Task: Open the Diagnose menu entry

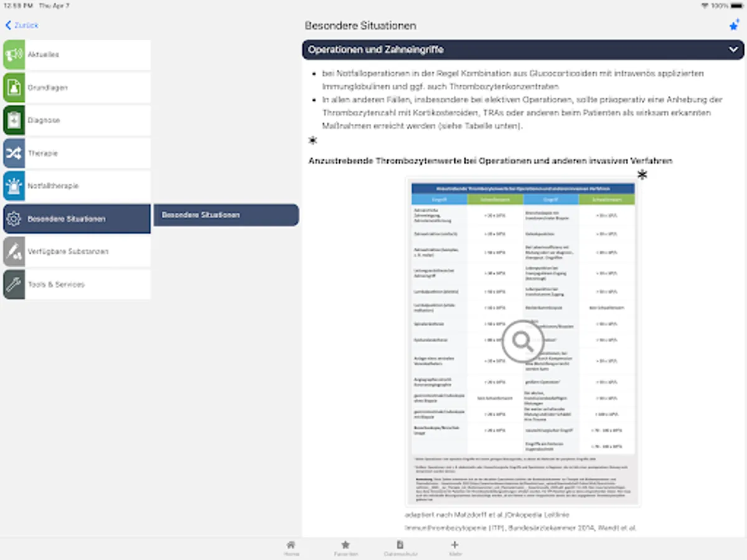Action: click(77, 120)
